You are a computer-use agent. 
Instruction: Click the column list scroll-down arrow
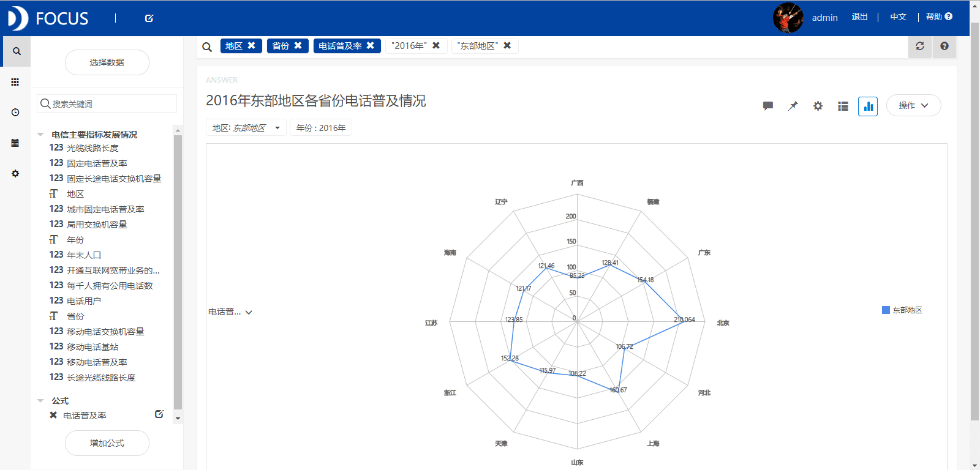[x=178, y=419]
